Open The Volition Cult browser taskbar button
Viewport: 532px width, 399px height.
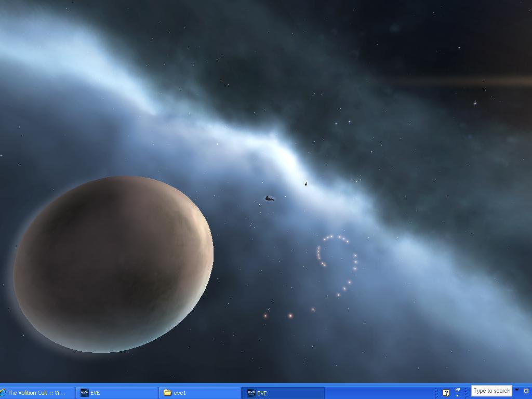[x=37, y=393]
